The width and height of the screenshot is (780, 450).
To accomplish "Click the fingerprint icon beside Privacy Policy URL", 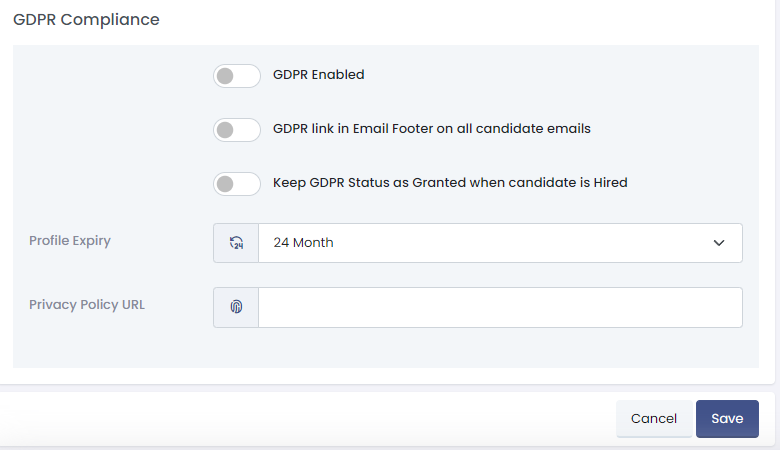I will click(236, 307).
